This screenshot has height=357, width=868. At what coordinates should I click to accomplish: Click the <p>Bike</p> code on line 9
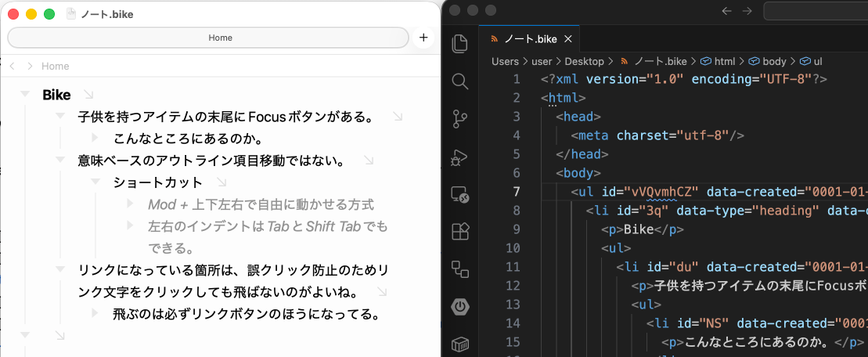click(643, 229)
